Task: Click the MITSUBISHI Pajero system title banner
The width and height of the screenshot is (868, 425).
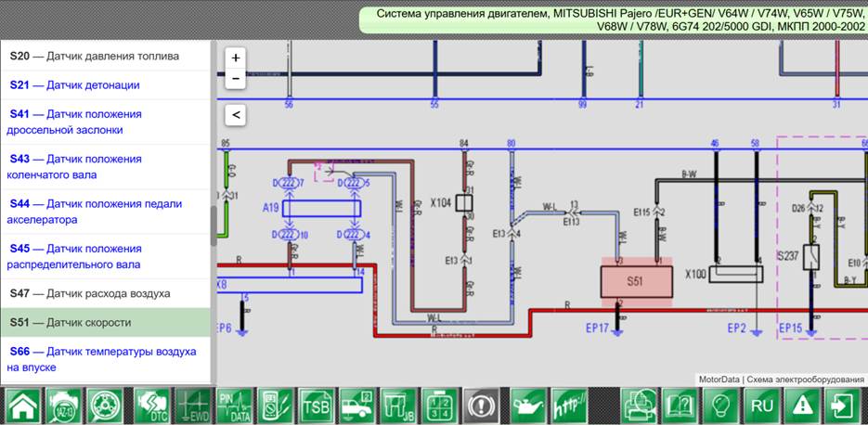Action: [614, 19]
